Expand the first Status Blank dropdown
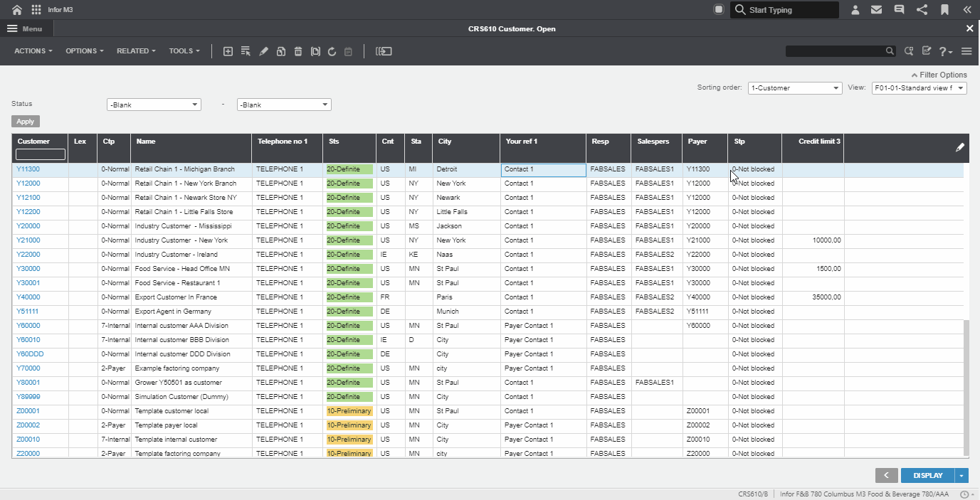The image size is (980, 500). pyautogui.click(x=154, y=105)
